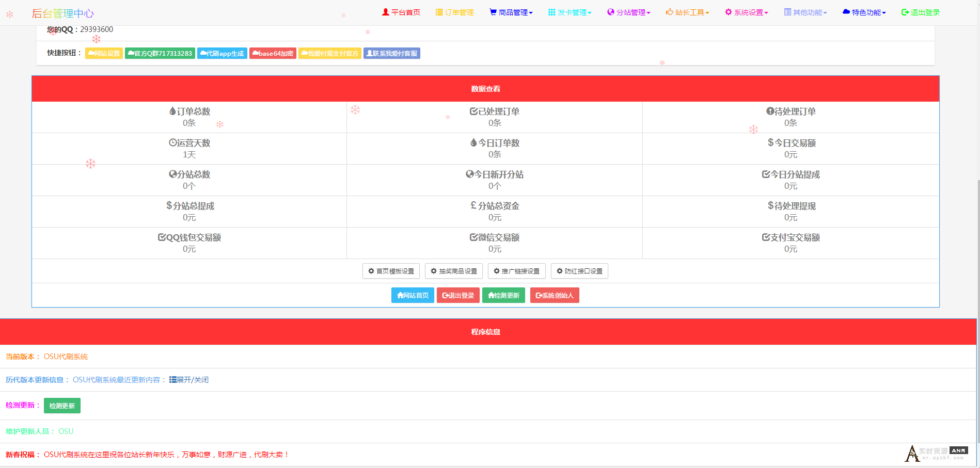980x468 pixels.
Task: Click the gear icon beside 系统设置
Action: 729,12
